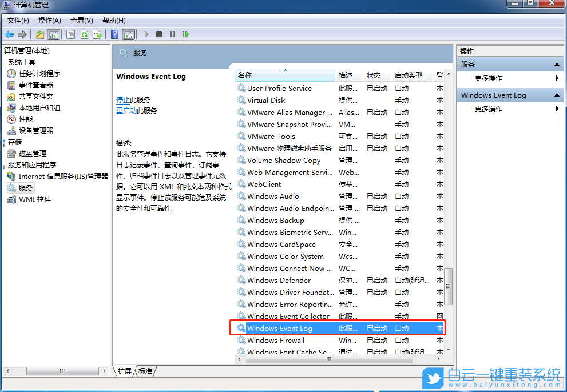The image size is (567, 392).
Task: Open Help using the question mark icon
Action: [x=113, y=34]
